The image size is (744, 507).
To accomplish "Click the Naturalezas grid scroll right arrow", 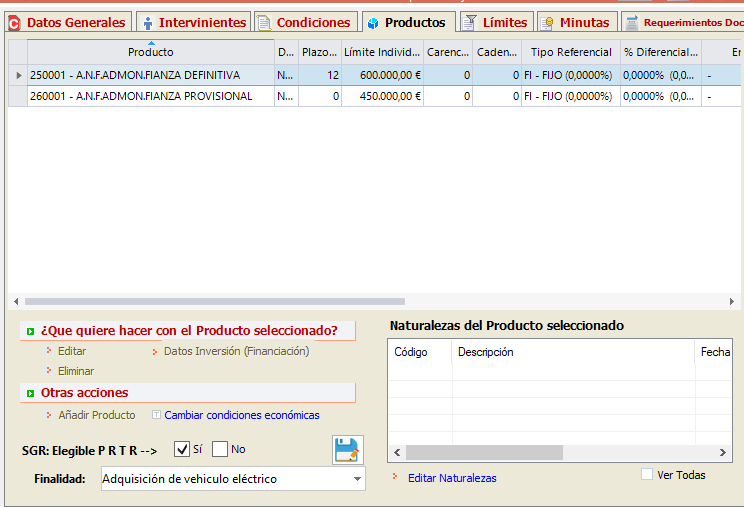I will [x=722, y=452].
